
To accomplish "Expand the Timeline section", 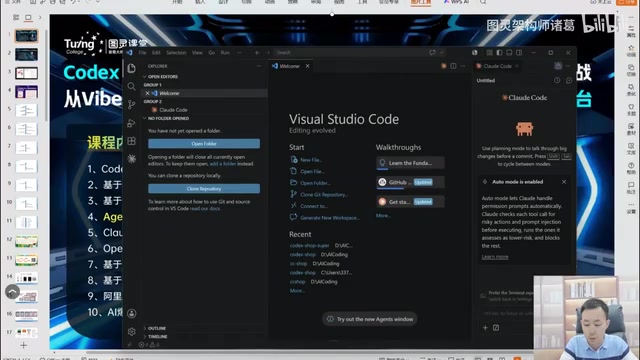I will pyautogui.click(x=156, y=337).
